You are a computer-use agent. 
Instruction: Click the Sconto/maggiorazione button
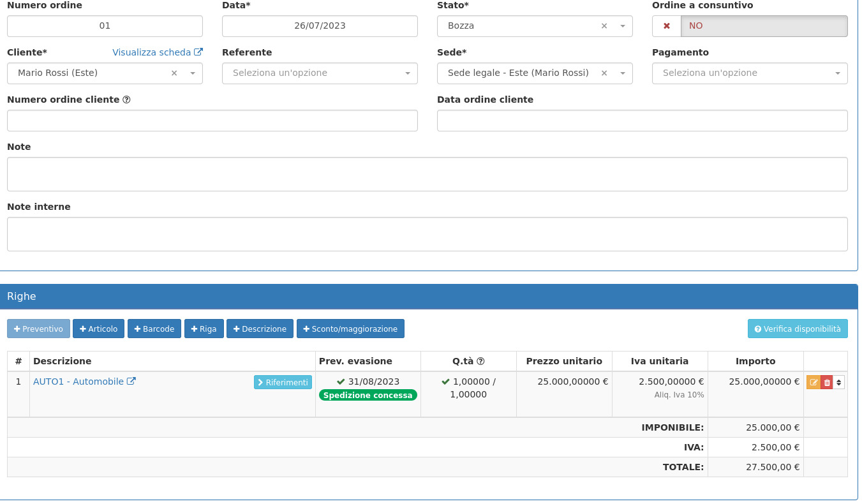(350, 329)
